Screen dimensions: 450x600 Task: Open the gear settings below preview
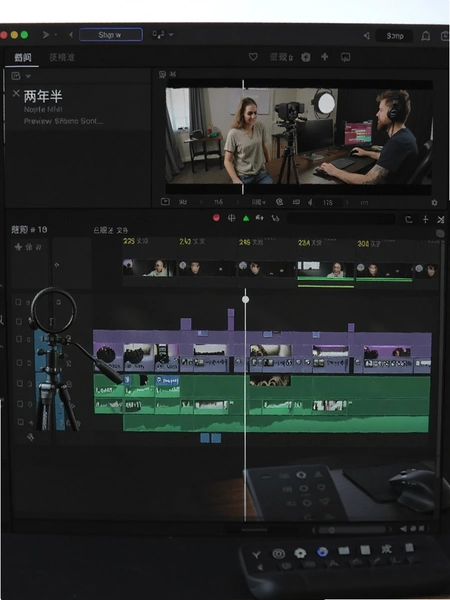(434, 202)
